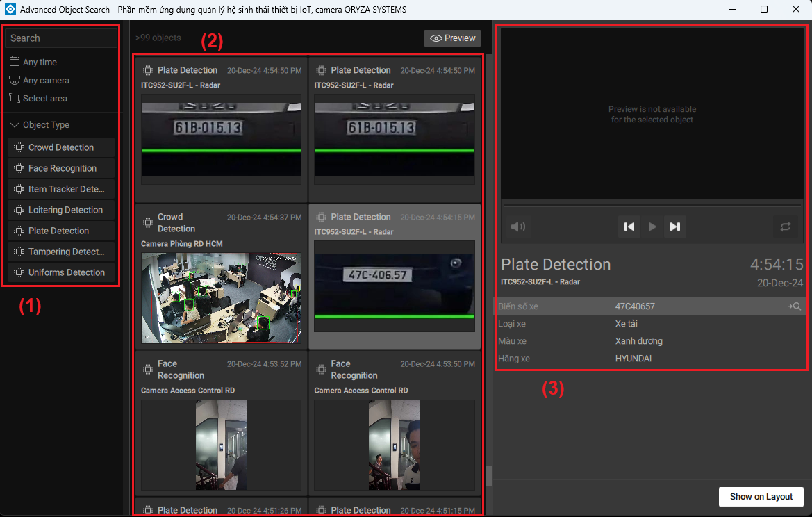Click the Oryza application icon in title bar
The image size is (812, 517).
[x=10, y=9]
